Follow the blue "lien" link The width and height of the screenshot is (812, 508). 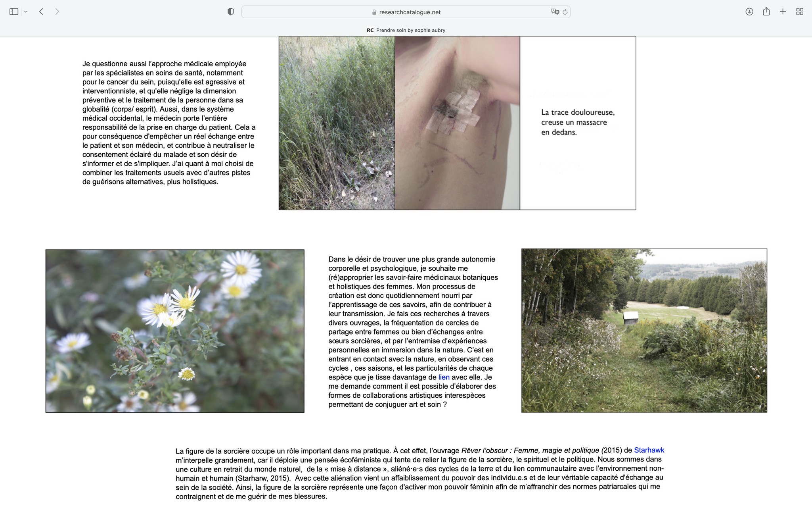click(x=444, y=377)
